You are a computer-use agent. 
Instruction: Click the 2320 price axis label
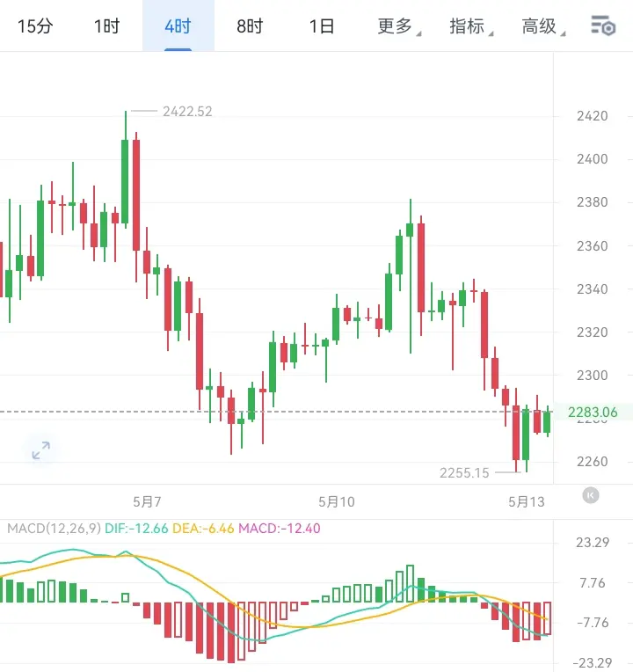coord(593,332)
